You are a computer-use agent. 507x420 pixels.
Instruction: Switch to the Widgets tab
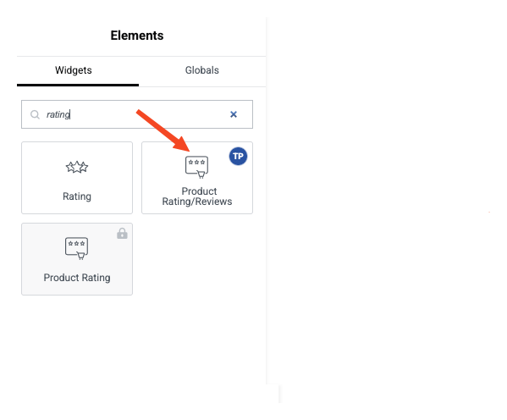tap(74, 70)
